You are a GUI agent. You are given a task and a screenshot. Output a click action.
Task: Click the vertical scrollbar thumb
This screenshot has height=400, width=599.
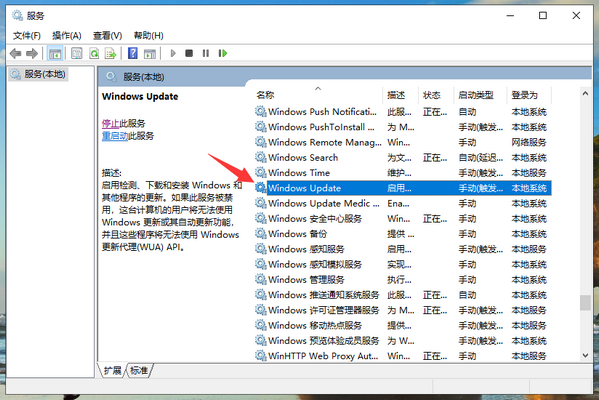click(x=585, y=303)
